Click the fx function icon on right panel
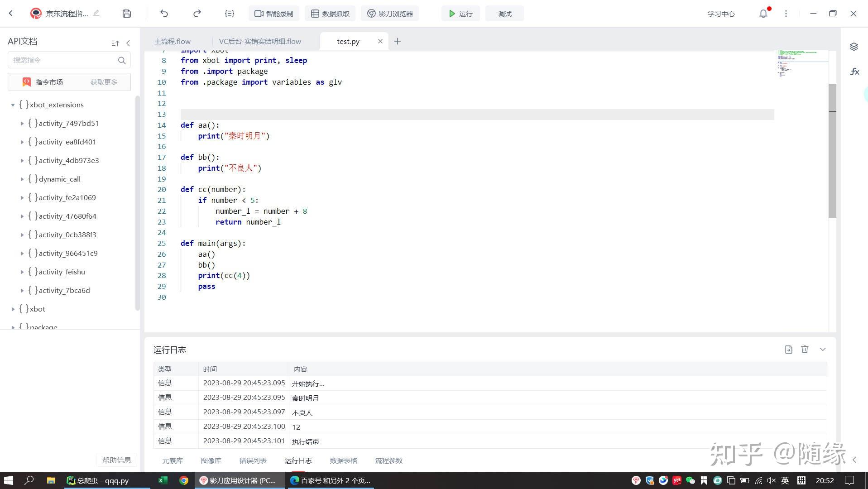The image size is (868, 489). click(x=854, y=71)
